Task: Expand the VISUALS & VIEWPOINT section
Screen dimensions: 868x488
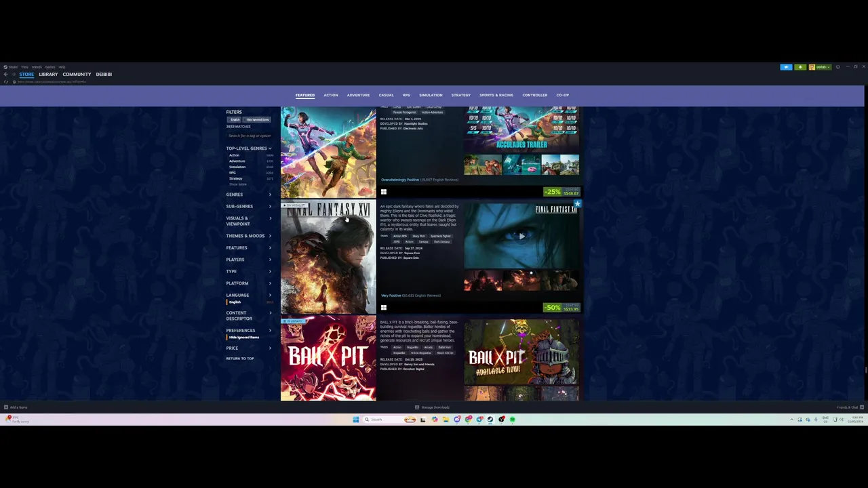Action: pyautogui.click(x=249, y=221)
